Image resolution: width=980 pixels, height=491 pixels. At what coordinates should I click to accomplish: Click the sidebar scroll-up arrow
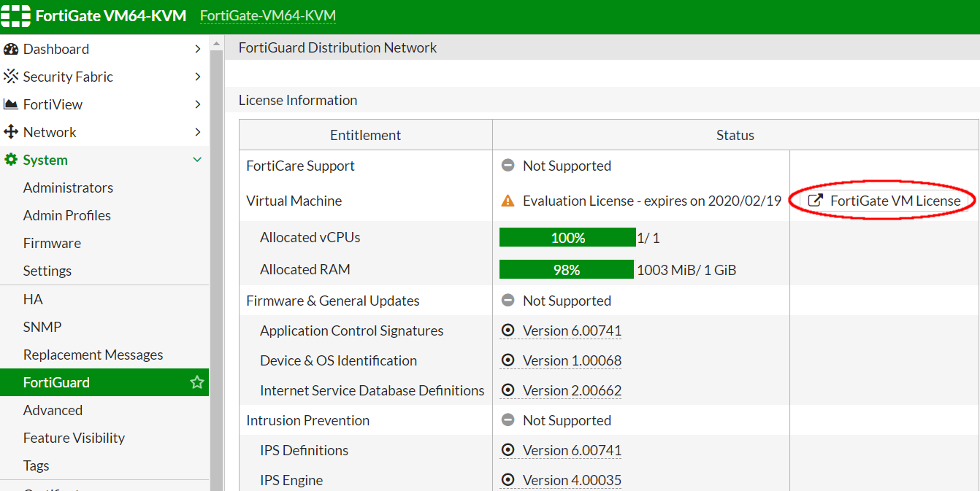tap(216, 44)
